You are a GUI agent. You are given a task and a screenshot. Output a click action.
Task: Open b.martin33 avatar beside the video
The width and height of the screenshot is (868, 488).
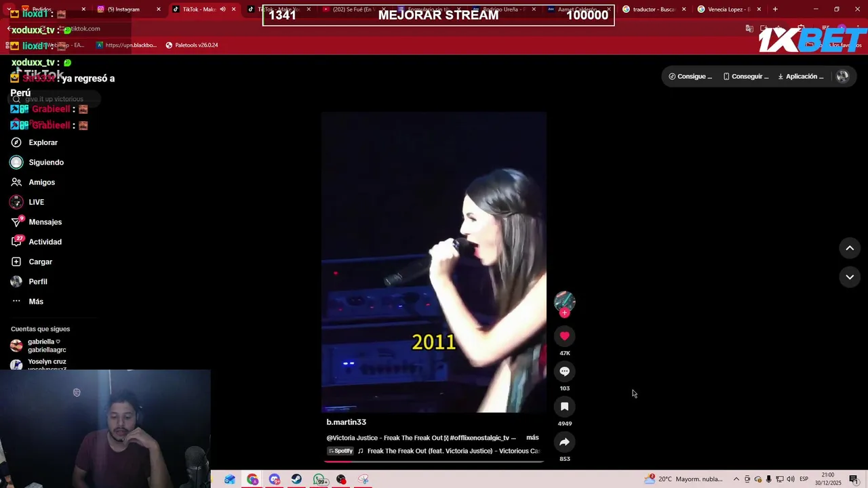point(564,302)
